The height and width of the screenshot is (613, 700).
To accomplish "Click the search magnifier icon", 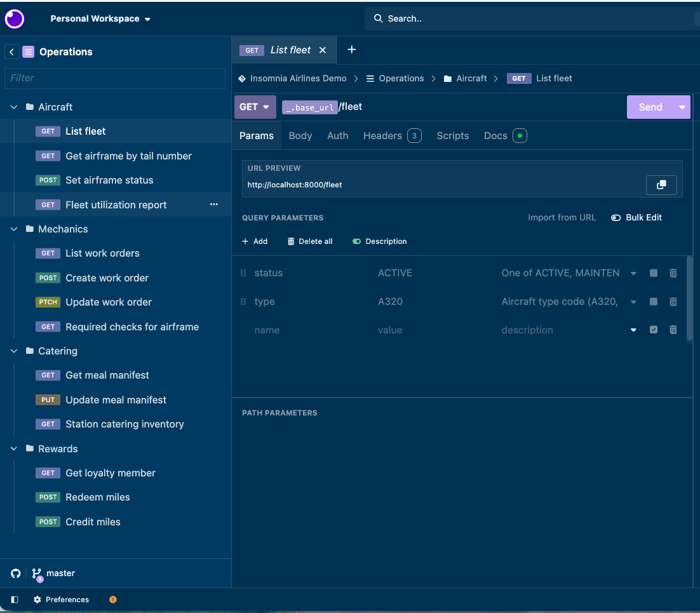I will (378, 18).
